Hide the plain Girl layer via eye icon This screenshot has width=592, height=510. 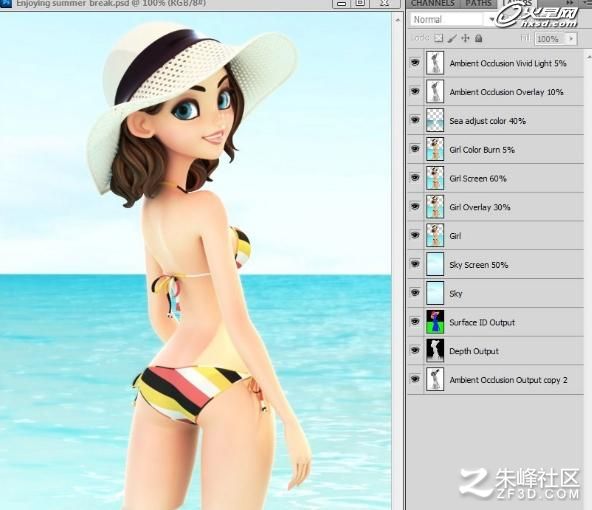(415, 235)
